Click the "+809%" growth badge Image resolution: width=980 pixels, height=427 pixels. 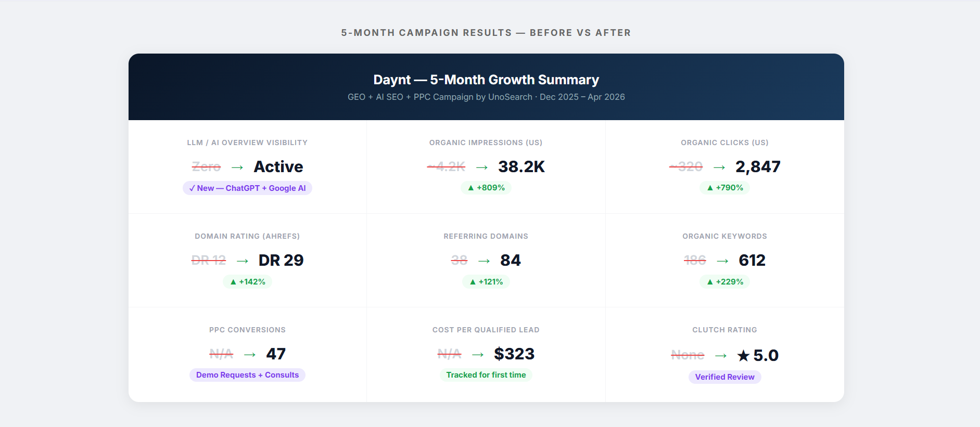click(486, 188)
